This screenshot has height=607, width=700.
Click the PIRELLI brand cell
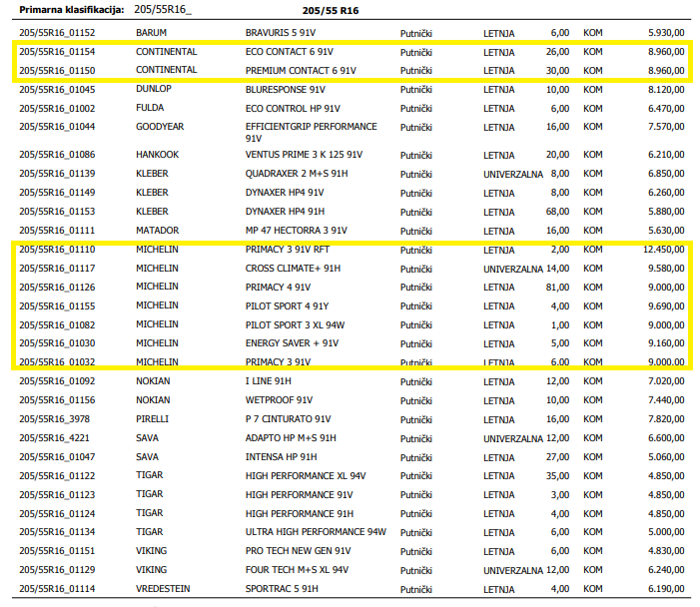click(x=152, y=419)
